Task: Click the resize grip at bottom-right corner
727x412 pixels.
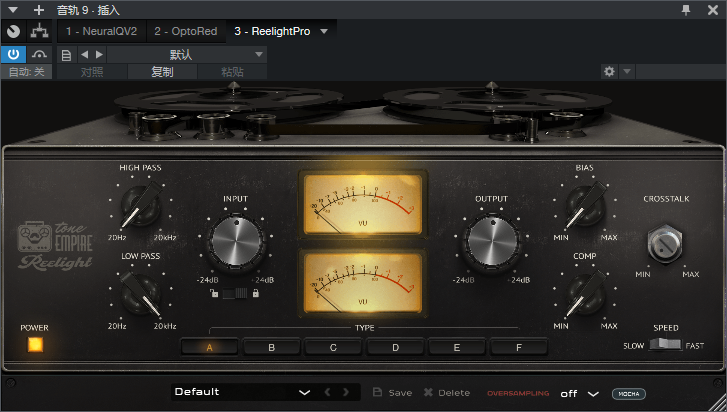Action: coord(718,403)
